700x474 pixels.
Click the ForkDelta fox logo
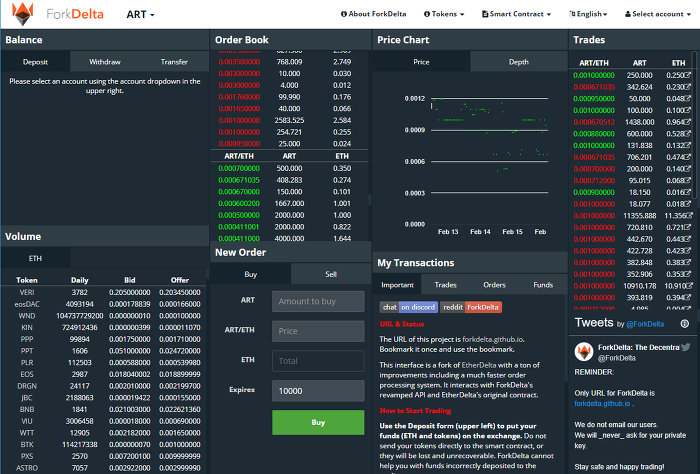coord(22,14)
